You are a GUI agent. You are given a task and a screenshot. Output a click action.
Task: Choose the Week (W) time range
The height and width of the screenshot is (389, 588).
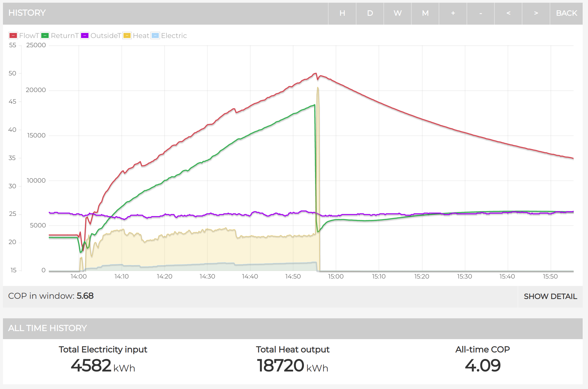tap(397, 13)
